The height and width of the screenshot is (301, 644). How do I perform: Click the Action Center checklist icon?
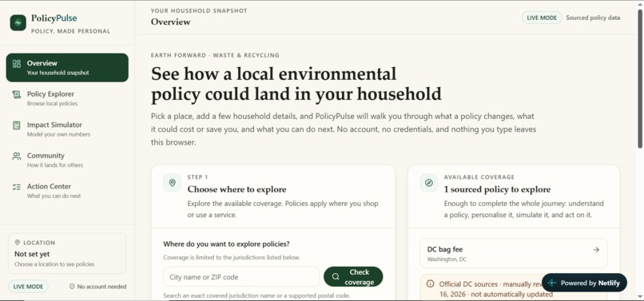point(17,187)
